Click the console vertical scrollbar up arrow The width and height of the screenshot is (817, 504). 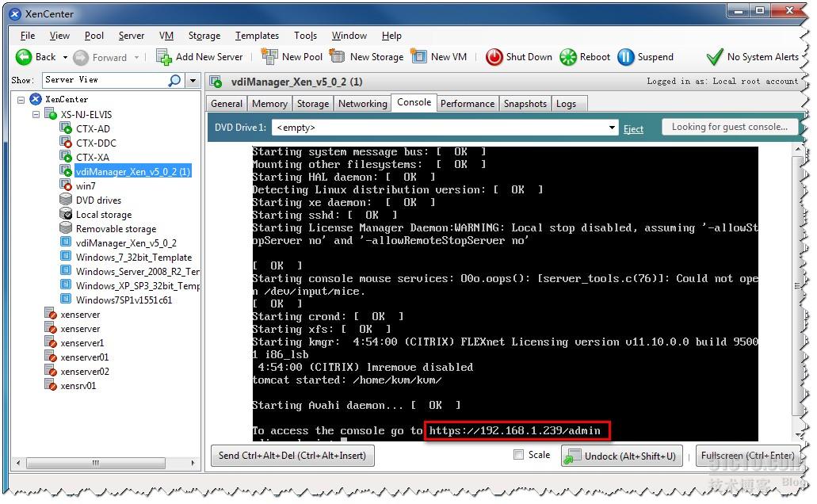[798, 150]
